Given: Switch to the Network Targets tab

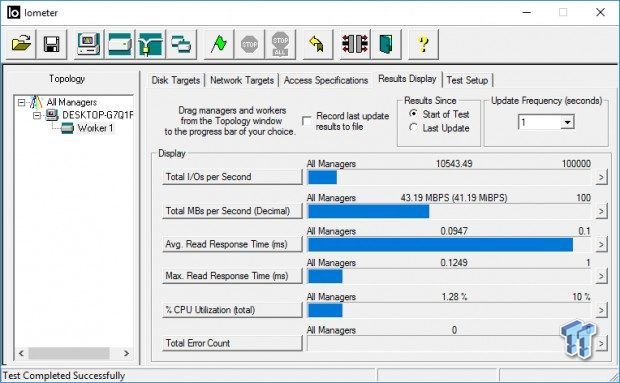Looking at the screenshot, I should pos(242,80).
